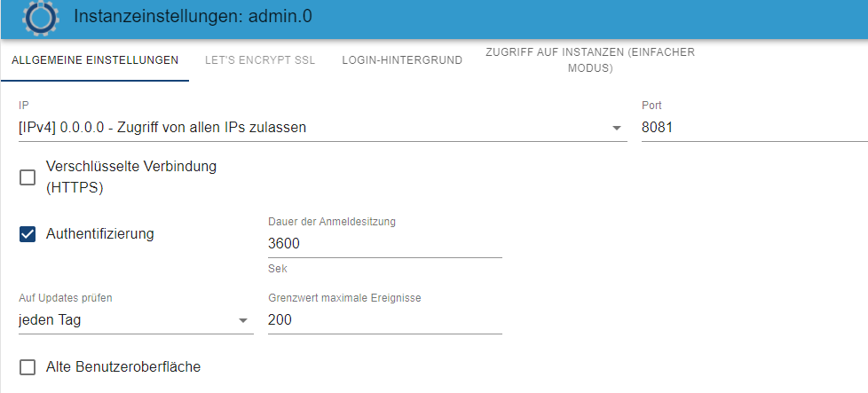This screenshot has height=393, width=868.
Task: Open the 'jeden Tag' update check selection
Action: 136,320
